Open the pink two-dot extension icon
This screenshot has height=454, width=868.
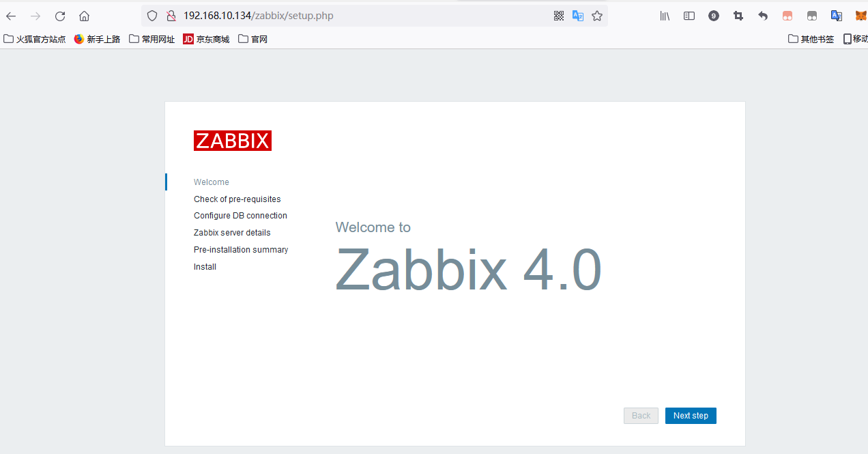(787, 16)
